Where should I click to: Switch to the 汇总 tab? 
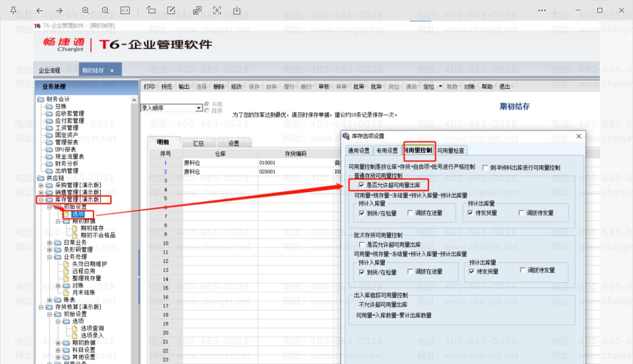[198, 143]
